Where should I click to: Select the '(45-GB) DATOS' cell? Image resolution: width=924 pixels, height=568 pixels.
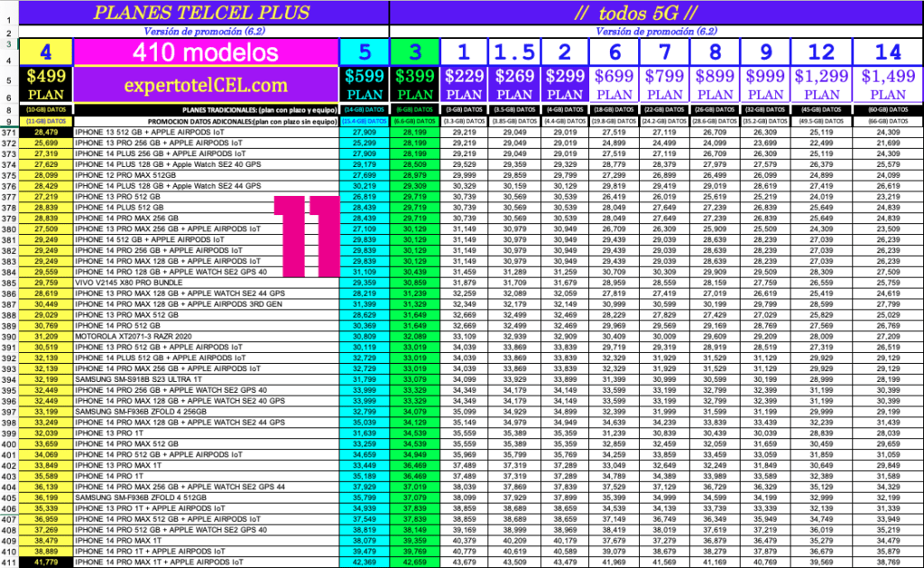click(821, 109)
